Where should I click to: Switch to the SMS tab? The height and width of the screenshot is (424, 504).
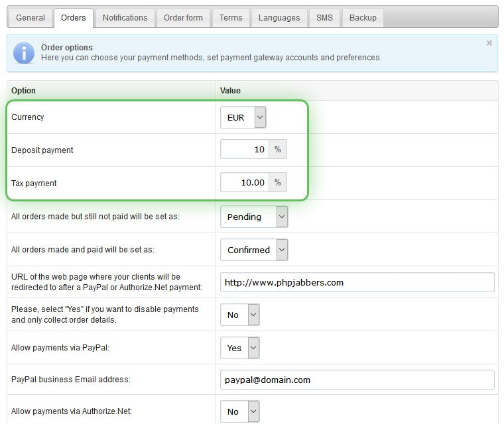[324, 18]
